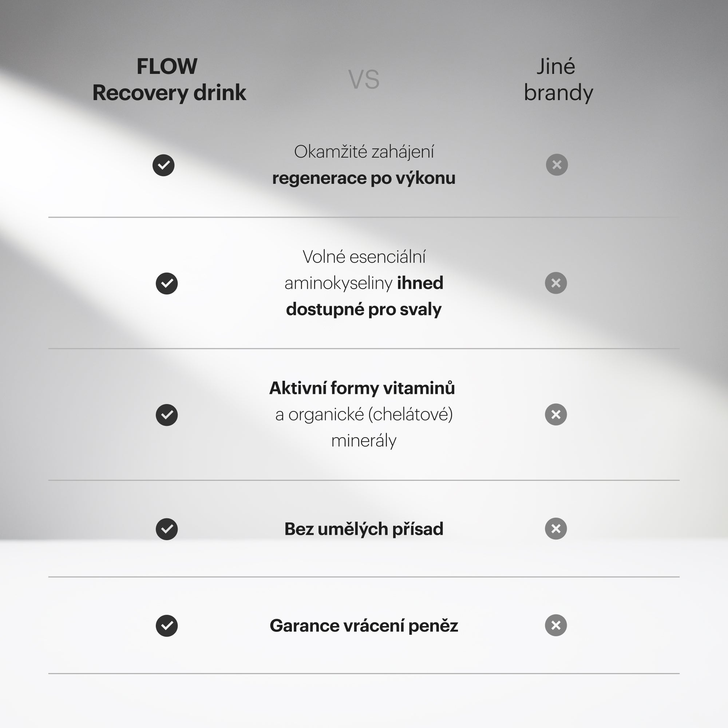Click the checkmark beside regenerace po výkonu
728x728 pixels.
(x=163, y=165)
